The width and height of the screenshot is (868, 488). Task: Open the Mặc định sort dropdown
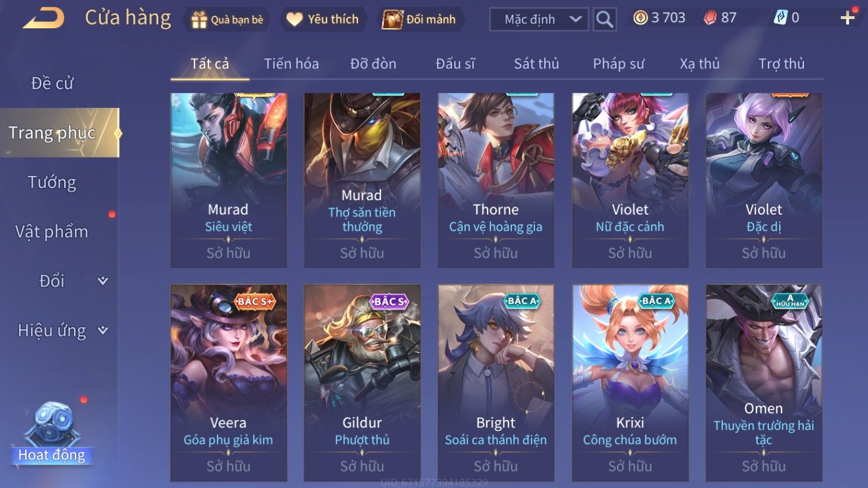[539, 20]
